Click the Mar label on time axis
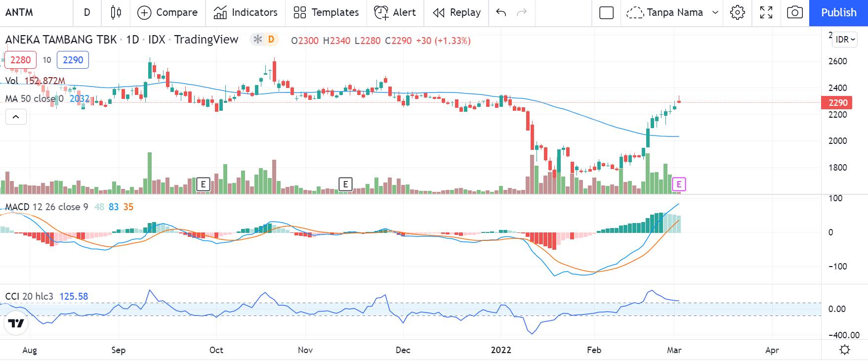The image size is (868, 362). tap(674, 350)
